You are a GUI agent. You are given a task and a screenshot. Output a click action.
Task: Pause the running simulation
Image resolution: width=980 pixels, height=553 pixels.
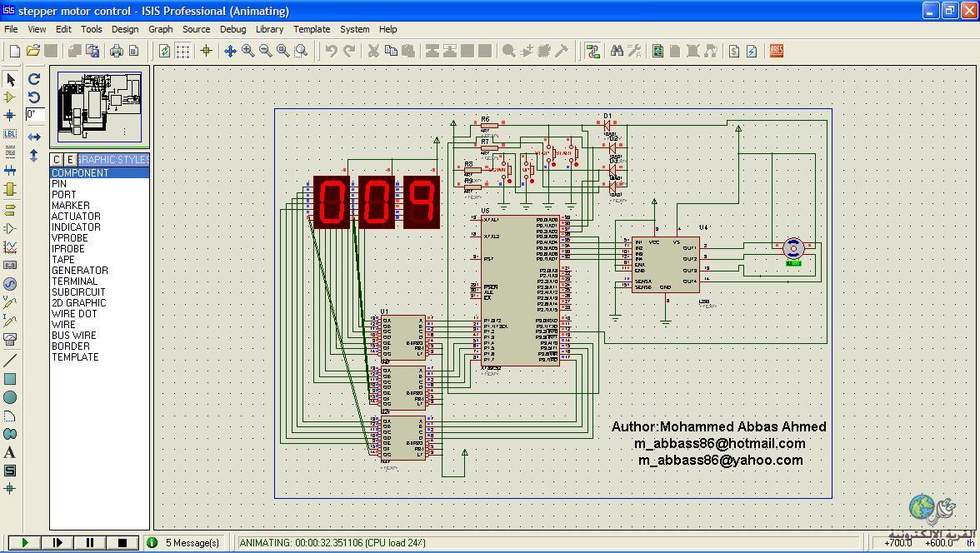pos(89,542)
